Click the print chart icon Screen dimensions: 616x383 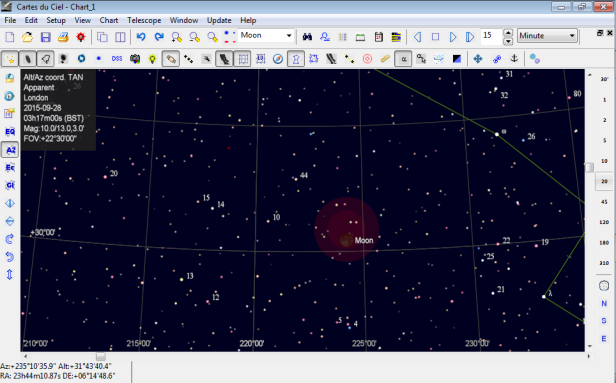pyautogui.click(x=63, y=37)
